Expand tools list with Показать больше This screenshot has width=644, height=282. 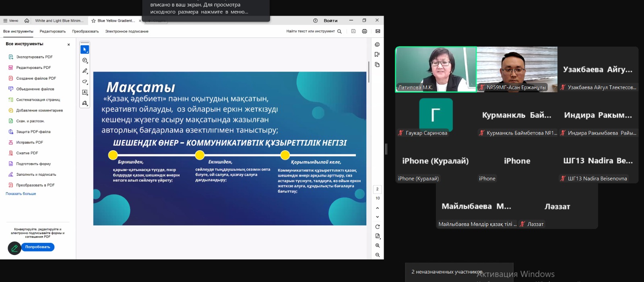21,194
